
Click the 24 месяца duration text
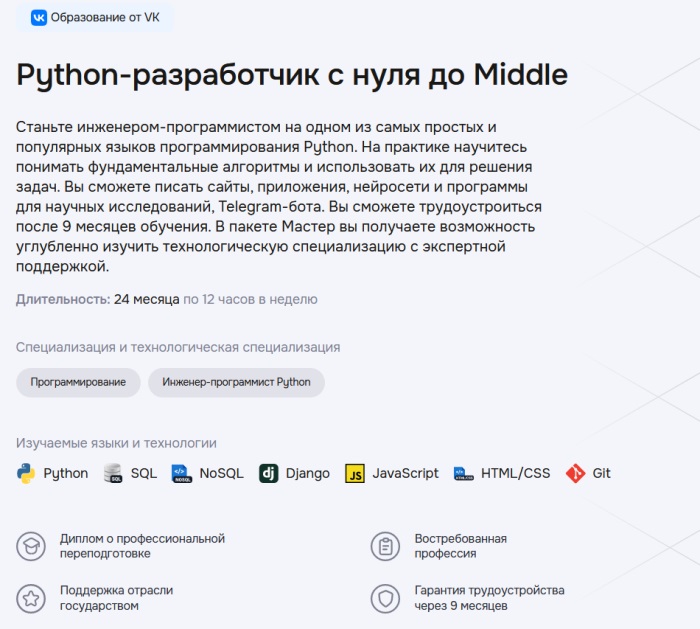[x=146, y=299]
